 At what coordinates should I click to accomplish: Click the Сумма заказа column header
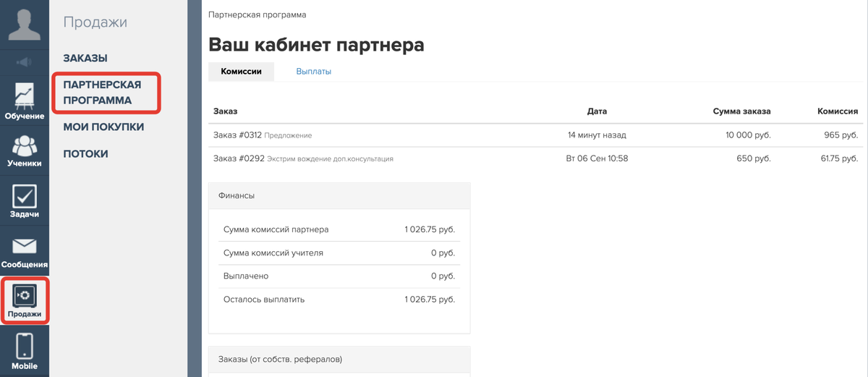pyautogui.click(x=741, y=111)
